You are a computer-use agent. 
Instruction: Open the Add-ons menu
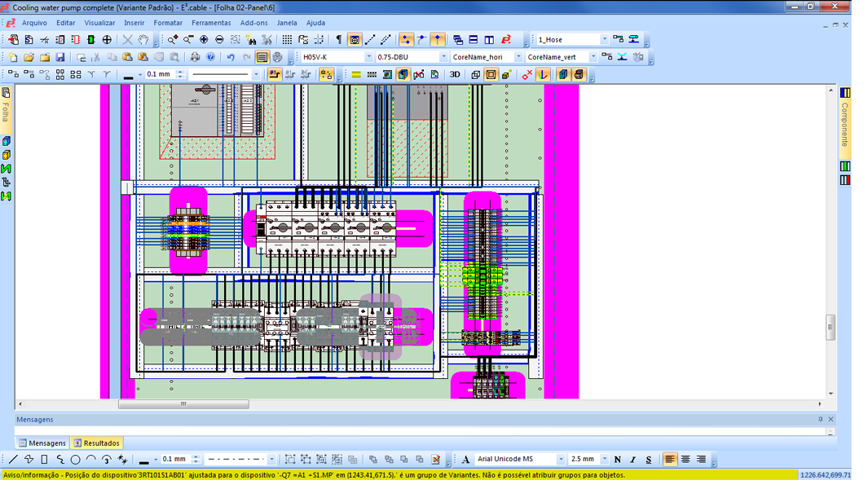(x=253, y=23)
